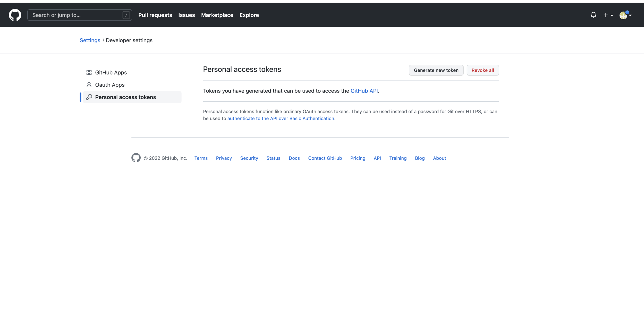Open the notifications bell
Viewport: 644px width, 318px height.
click(x=593, y=15)
